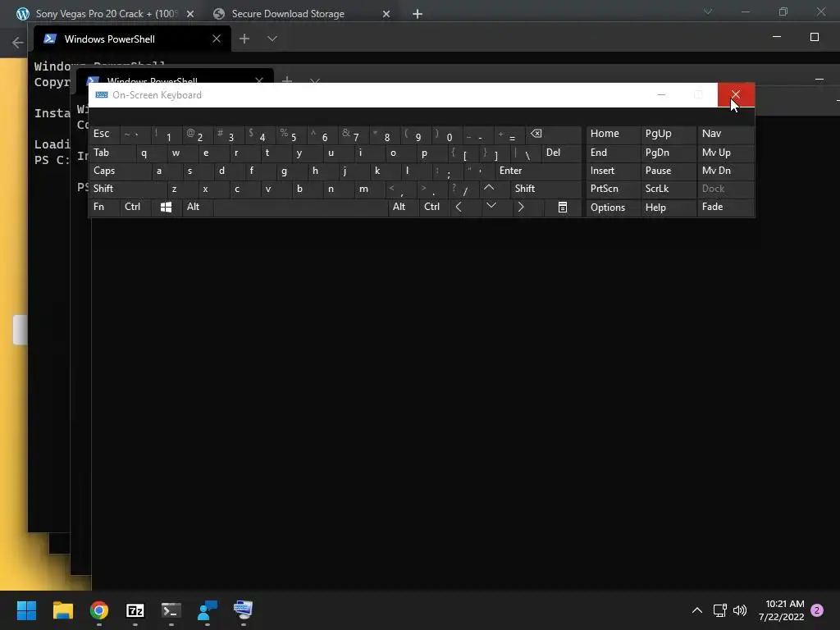The width and height of the screenshot is (840, 630).
Task: Click the left arrow key on keyboard
Action: click(459, 208)
